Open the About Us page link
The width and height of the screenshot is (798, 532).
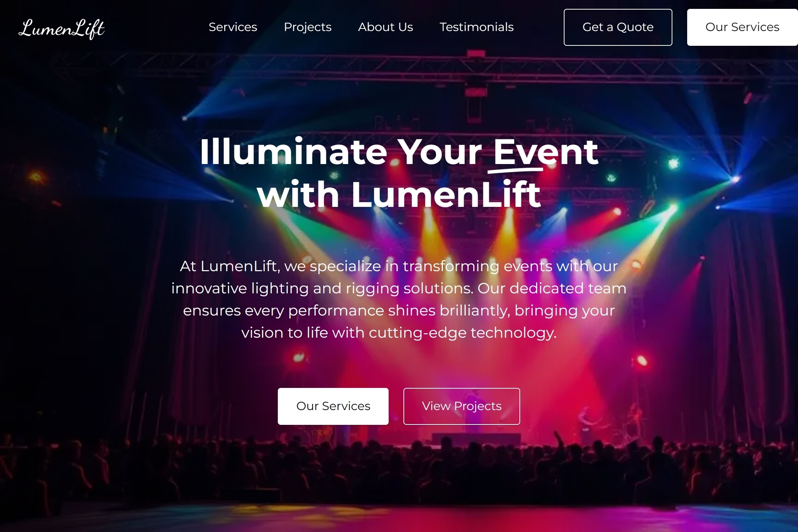pos(385,27)
